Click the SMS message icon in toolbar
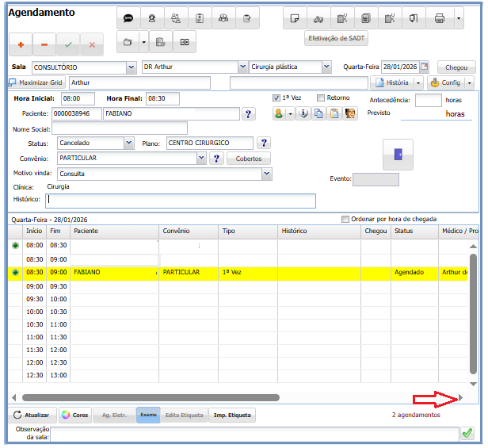The image size is (488, 448). [x=129, y=17]
